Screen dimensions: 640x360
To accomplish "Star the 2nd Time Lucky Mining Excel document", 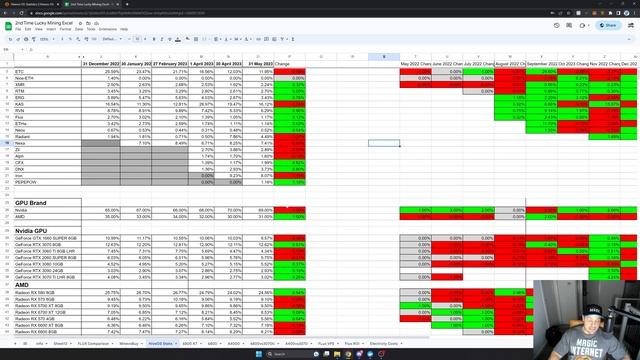I will pos(80,23).
